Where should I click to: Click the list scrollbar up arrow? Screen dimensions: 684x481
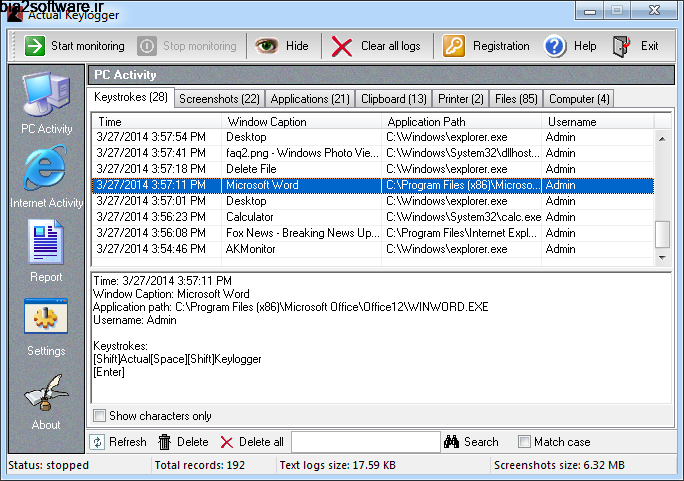(662, 139)
